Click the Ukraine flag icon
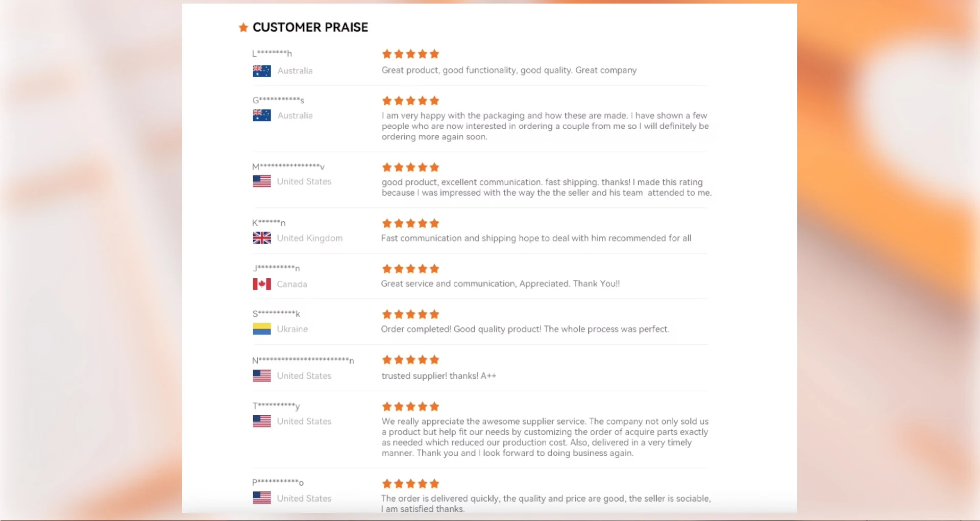The width and height of the screenshot is (980, 521). click(262, 329)
